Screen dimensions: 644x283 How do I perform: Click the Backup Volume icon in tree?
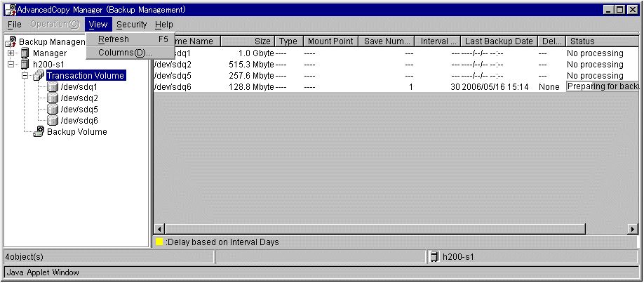(x=39, y=131)
